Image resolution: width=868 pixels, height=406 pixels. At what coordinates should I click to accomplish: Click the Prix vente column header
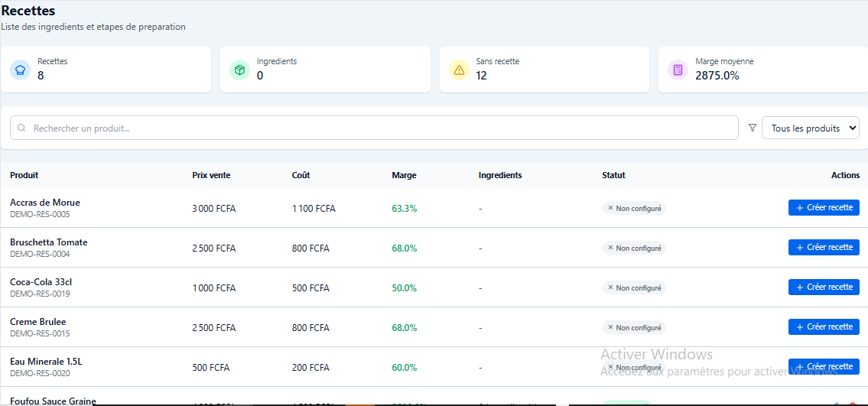[212, 175]
